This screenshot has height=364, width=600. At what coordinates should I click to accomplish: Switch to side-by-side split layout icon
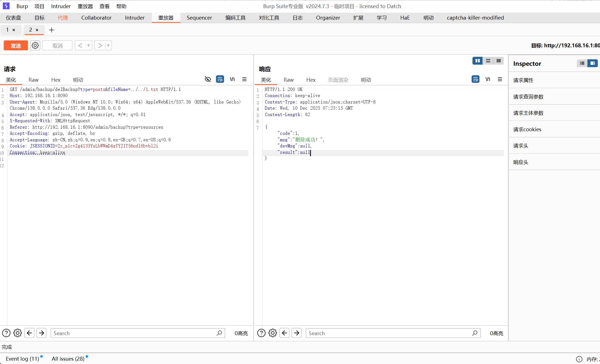pos(477,61)
